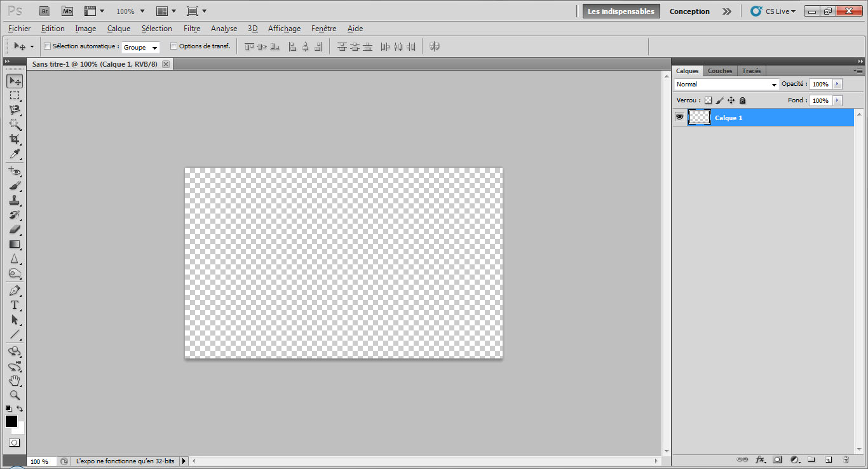Select the Hand tool
This screenshot has height=469, width=868.
[x=14, y=381]
